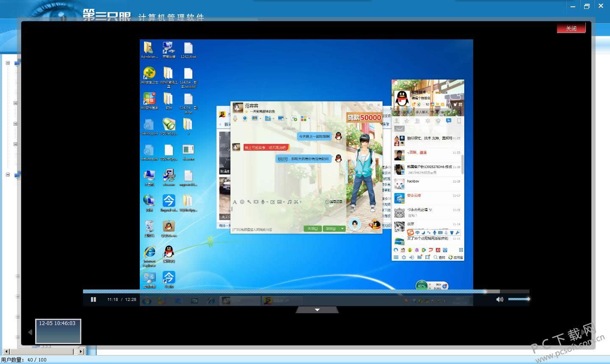Image resolution: width=610 pixels, height=364 pixels.
Task: Open the 韩国客户朴 conversation in the QQ list
Action: coord(427,169)
